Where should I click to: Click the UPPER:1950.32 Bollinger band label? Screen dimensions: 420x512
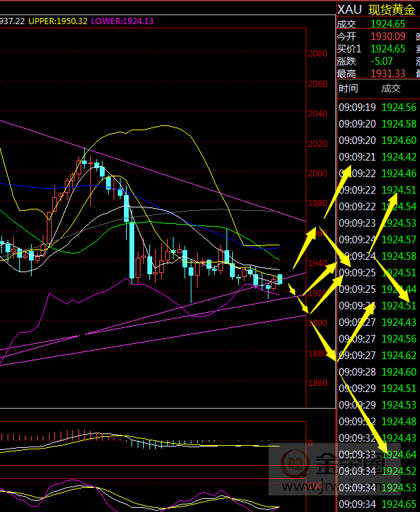click(x=58, y=21)
